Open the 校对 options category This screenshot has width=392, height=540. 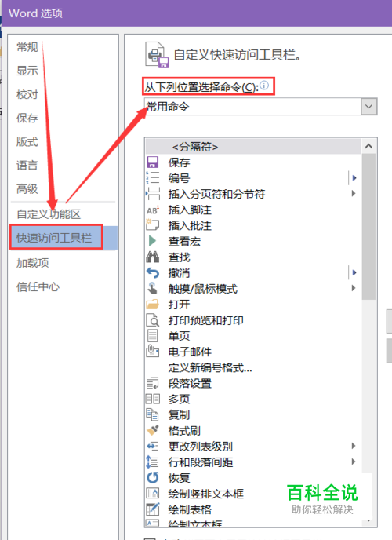tap(27, 94)
